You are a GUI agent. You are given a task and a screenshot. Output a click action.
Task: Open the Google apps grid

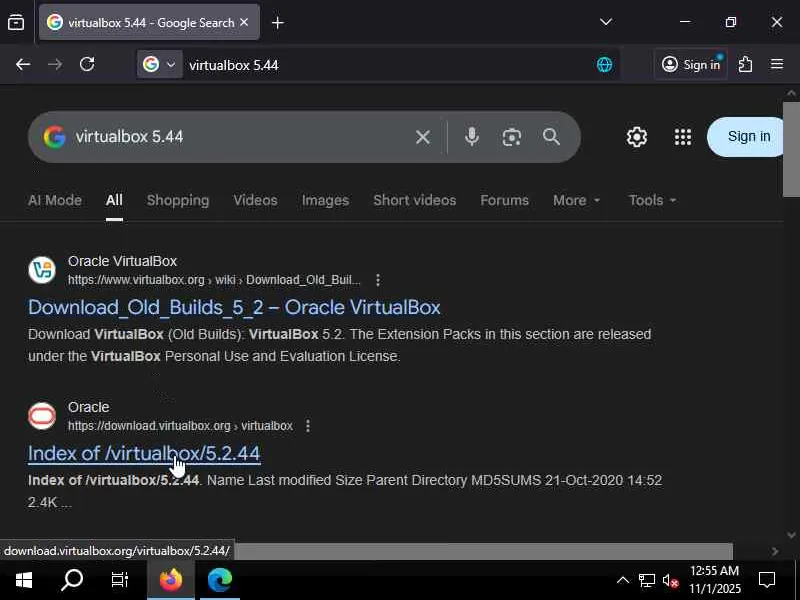tap(683, 137)
